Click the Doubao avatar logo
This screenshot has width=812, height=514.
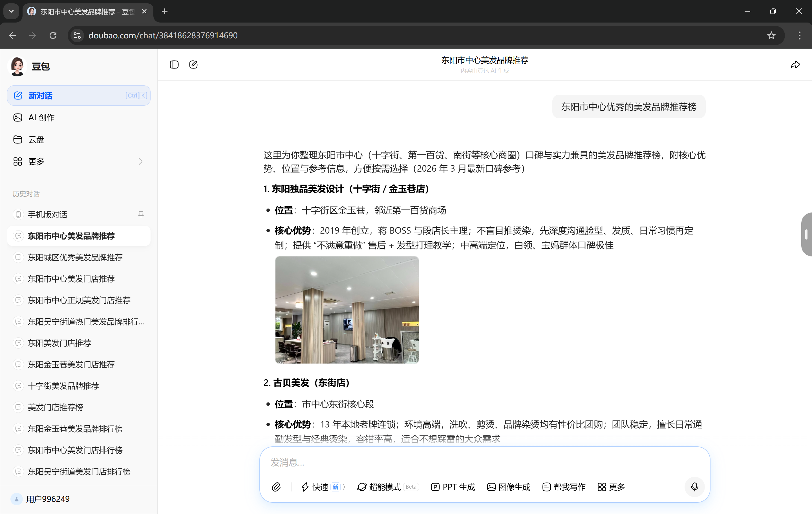pos(17,67)
